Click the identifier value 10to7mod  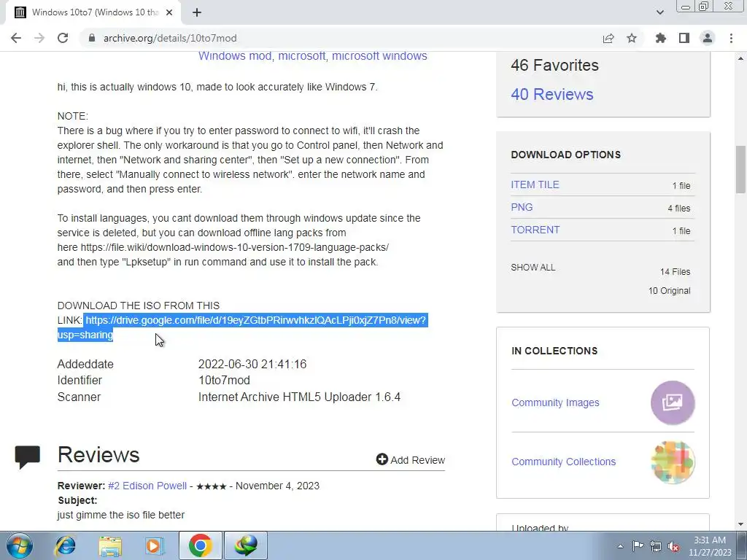click(224, 381)
